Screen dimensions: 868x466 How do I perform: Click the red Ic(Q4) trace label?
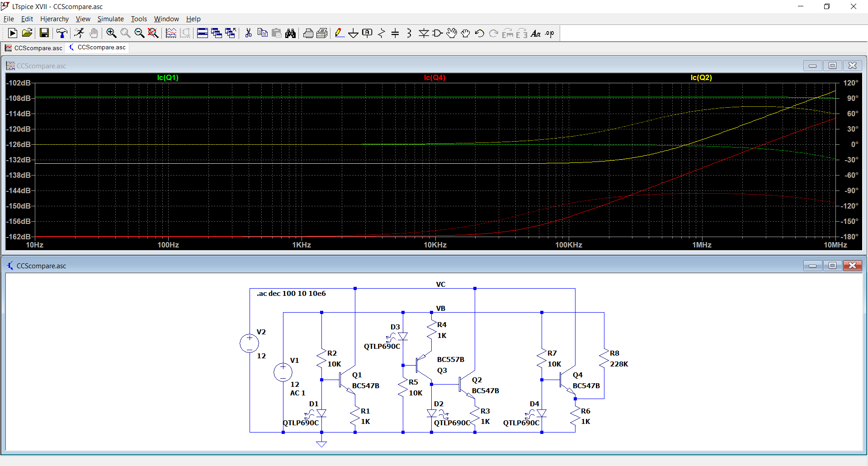pyautogui.click(x=434, y=77)
